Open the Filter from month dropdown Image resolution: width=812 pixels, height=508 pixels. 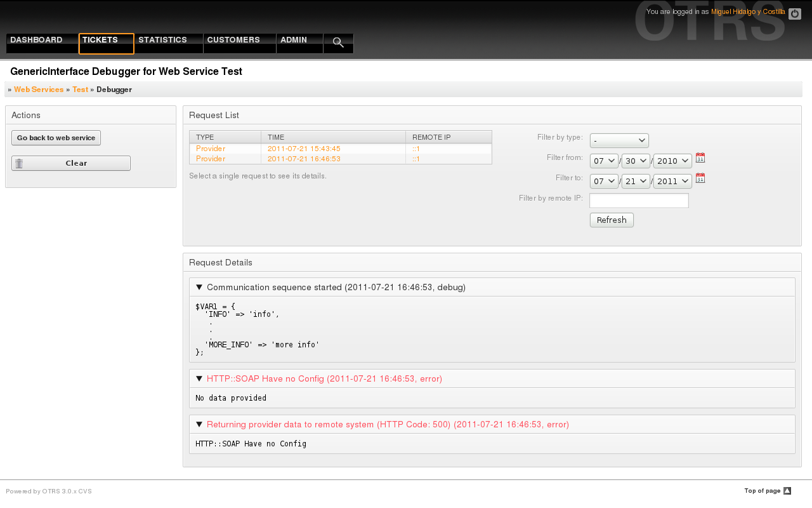pos(604,161)
